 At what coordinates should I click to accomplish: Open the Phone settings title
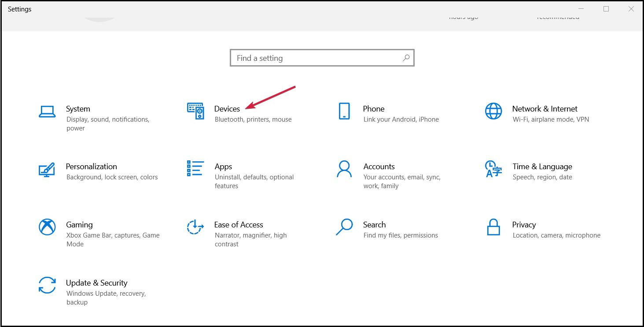pyautogui.click(x=374, y=109)
